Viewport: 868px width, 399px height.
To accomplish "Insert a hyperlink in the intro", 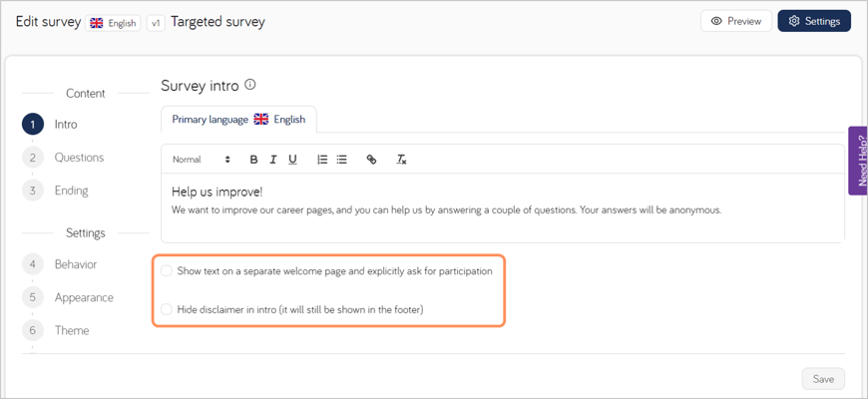I will pyautogui.click(x=371, y=160).
